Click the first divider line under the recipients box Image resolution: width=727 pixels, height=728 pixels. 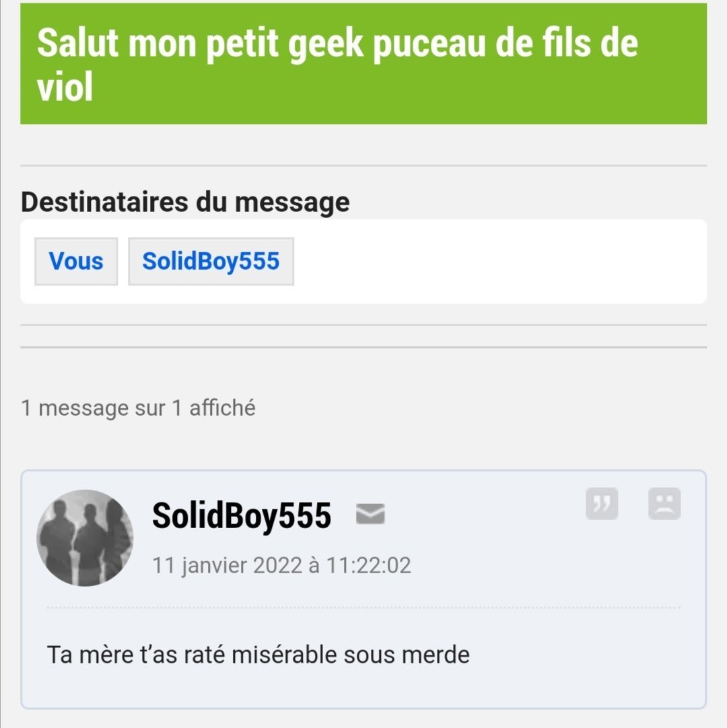click(363, 325)
